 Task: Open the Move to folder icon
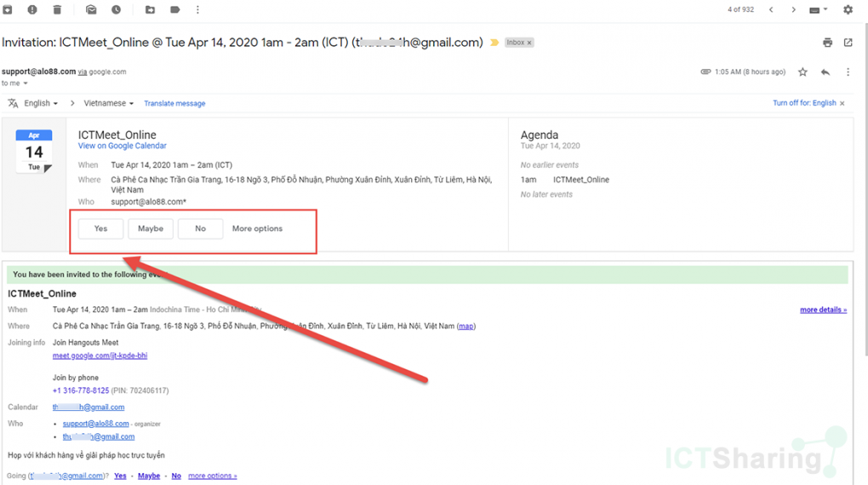[x=150, y=9]
